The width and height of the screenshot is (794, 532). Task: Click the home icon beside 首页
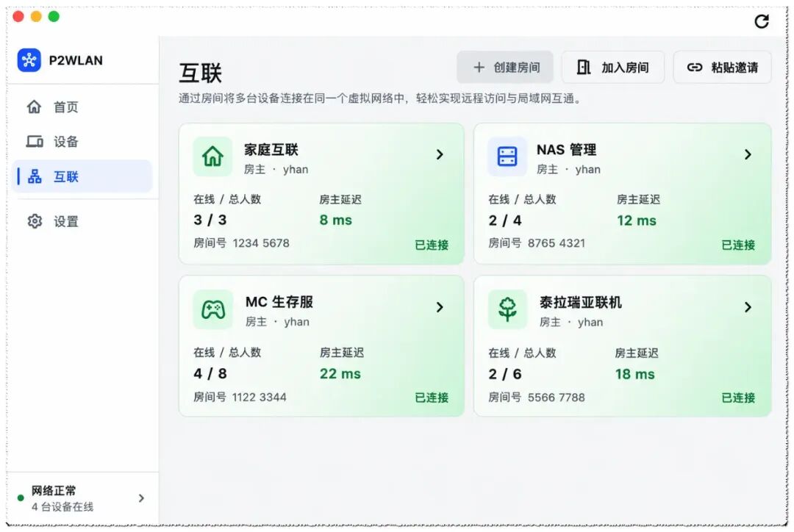tap(34, 107)
